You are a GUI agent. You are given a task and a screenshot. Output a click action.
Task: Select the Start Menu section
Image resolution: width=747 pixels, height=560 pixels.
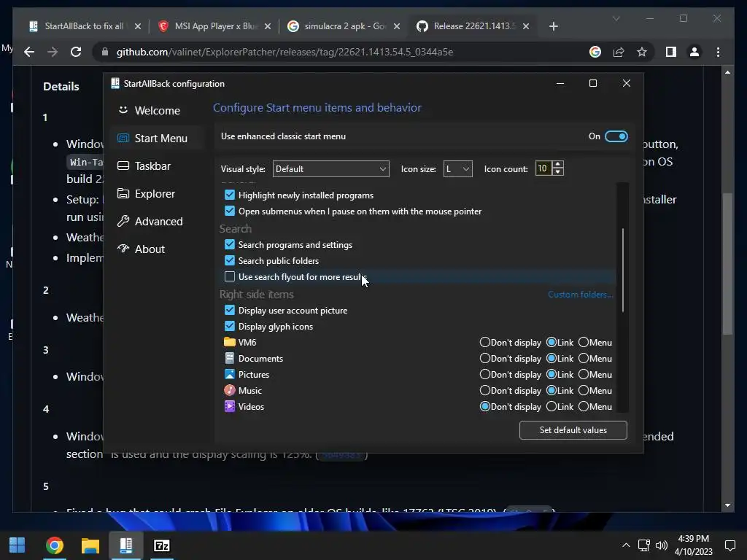coord(158,138)
